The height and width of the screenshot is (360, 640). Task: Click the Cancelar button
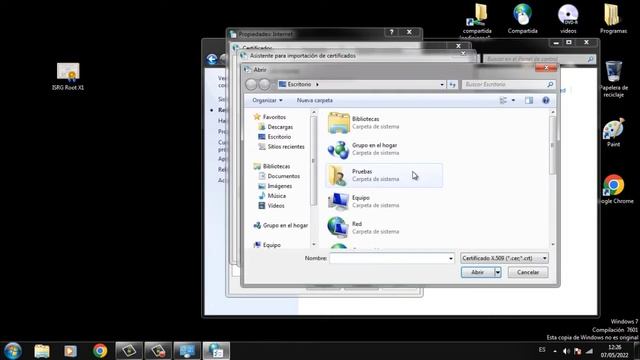click(x=528, y=272)
